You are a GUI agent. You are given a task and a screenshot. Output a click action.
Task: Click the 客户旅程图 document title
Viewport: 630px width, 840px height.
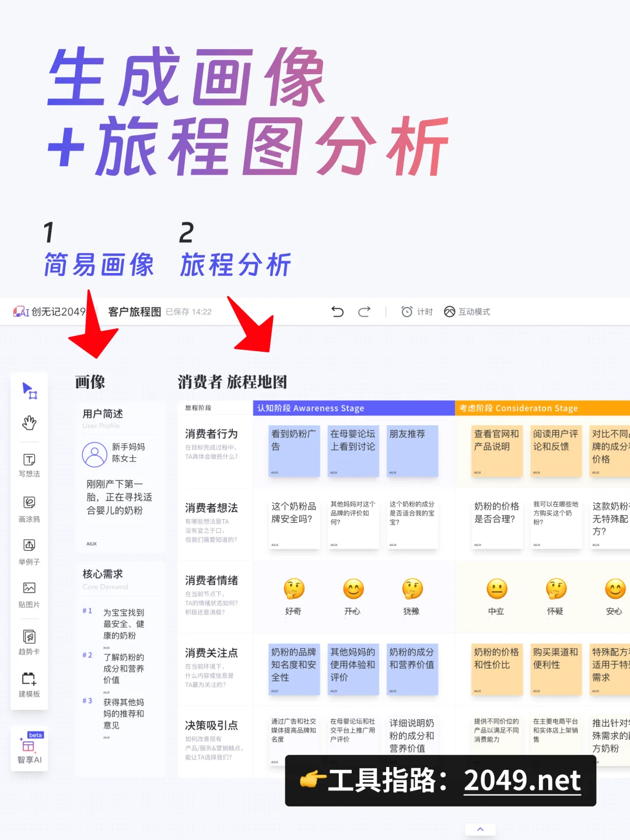pos(135,311)
